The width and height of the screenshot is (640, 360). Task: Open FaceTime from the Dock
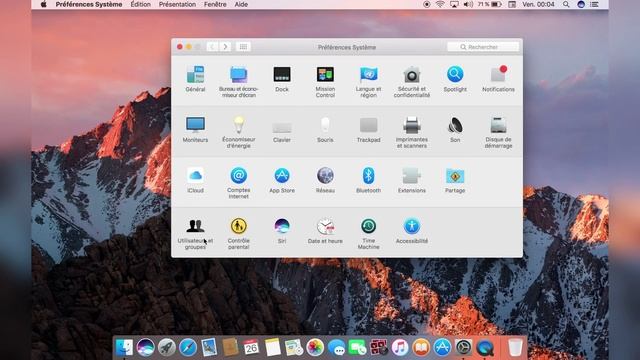357,348
